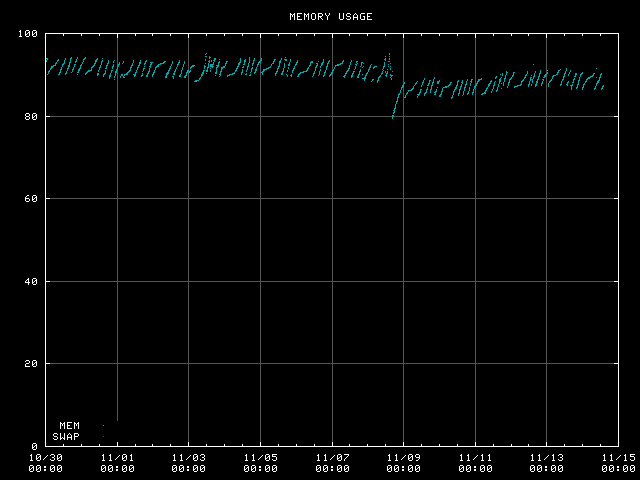Click the 40 y-axis tick label
Viewport: 640px width, 480px height.
31,282
